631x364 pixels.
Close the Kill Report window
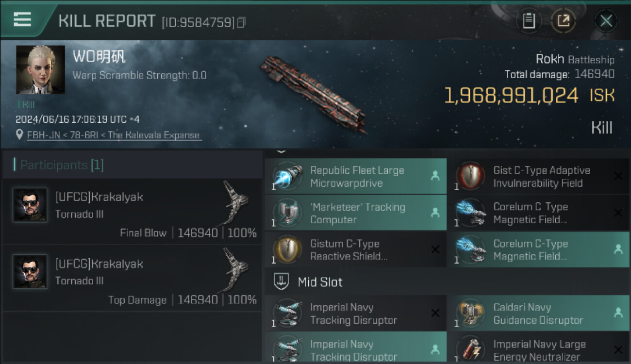tap(606, 21)
